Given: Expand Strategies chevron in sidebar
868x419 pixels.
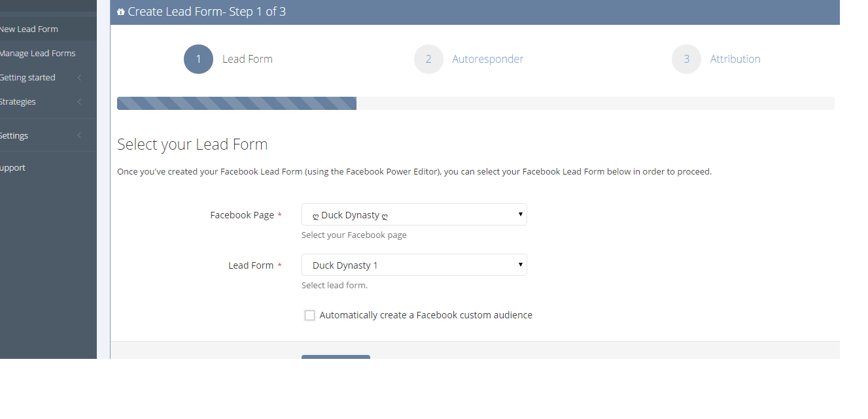Looking at the screenshot, I should point(79,102).
